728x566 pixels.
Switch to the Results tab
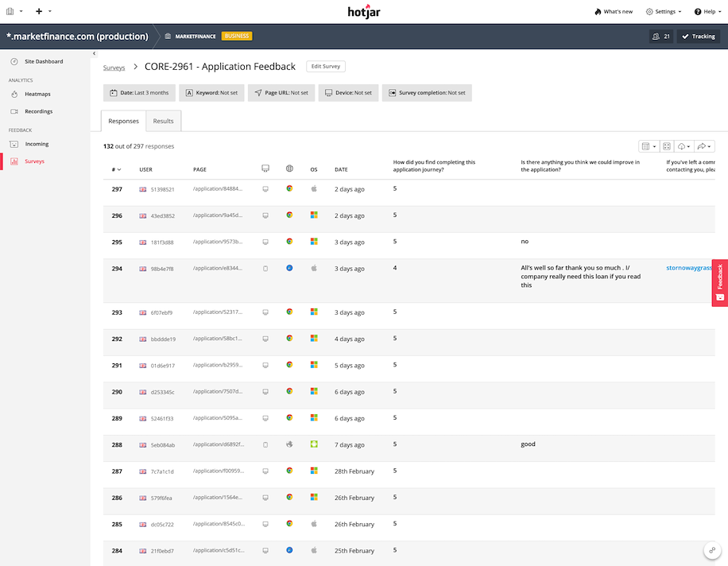coord(164,121)
